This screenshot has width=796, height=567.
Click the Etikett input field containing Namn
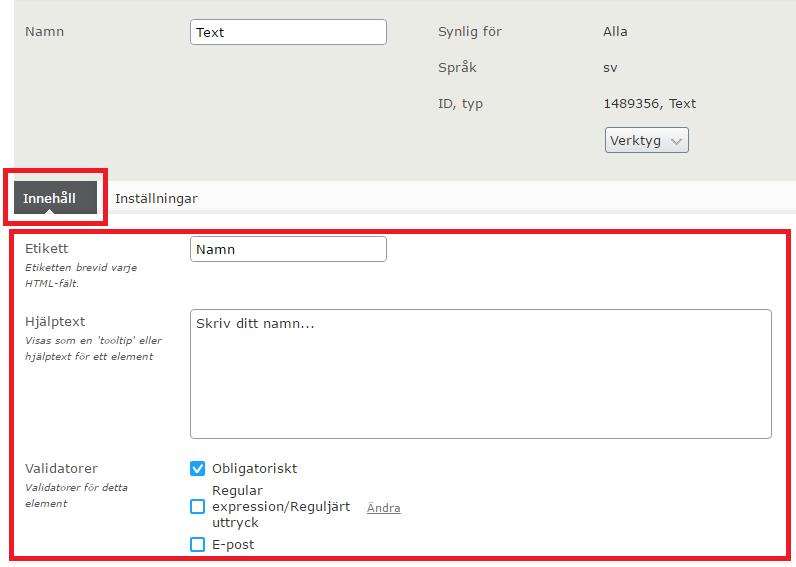click(x=288, y=249)
